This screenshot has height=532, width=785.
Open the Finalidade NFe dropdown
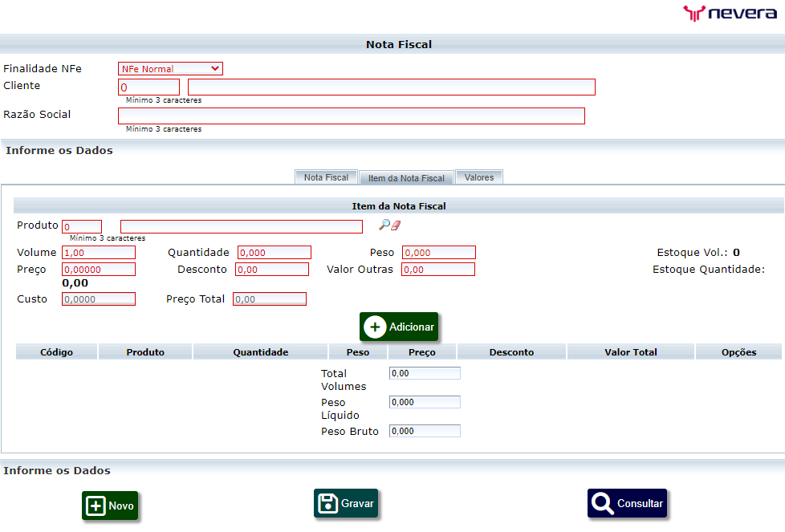(x=170, y=68)
